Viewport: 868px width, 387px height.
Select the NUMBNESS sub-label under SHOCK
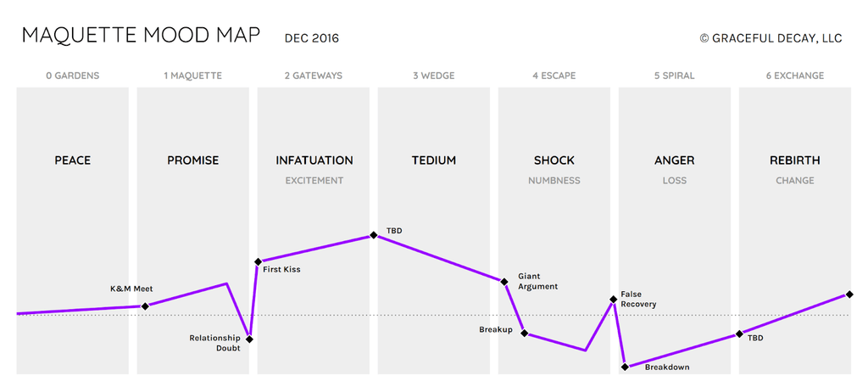tap(554, 181)
